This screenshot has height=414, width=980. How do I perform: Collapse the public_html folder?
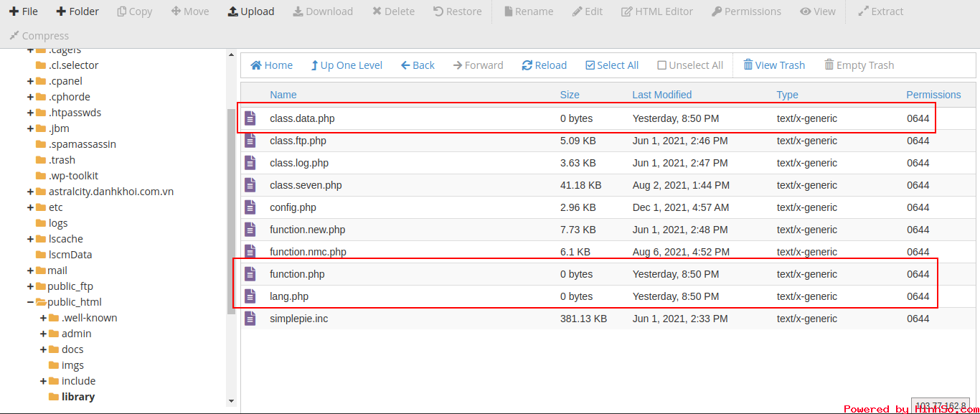(x=31, y=302)
